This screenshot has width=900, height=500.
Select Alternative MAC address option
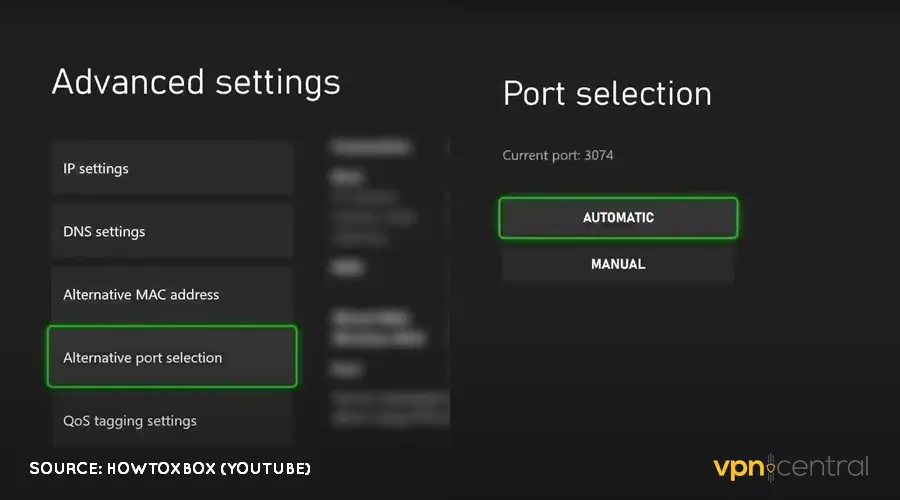[x=171, y=294]
